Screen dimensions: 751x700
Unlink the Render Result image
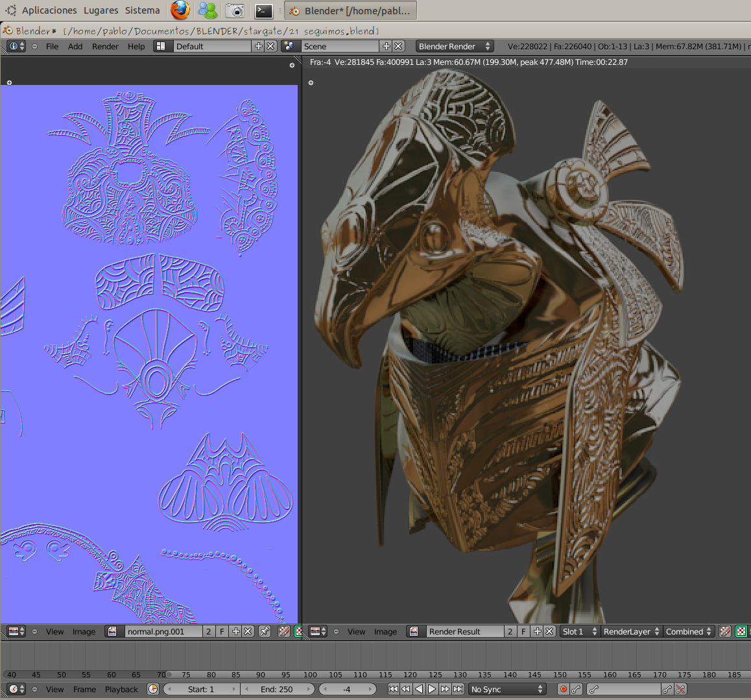click(549, 631)
